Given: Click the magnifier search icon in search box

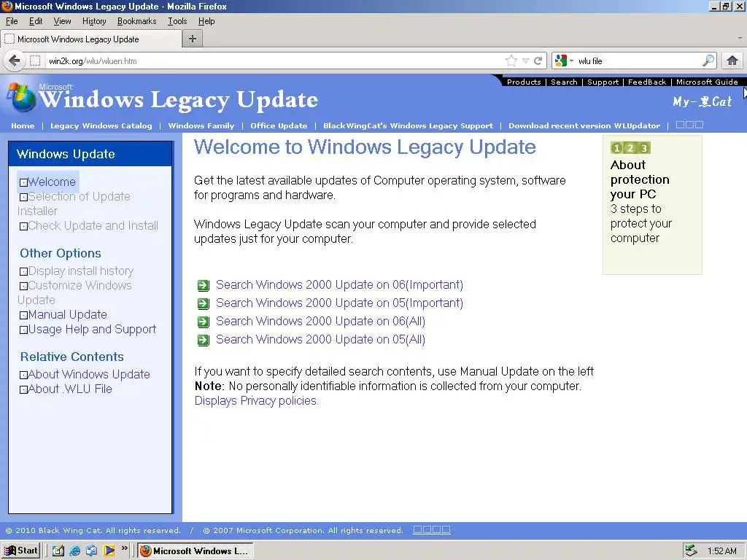Looking at the screenshot, I should (708, 61).
